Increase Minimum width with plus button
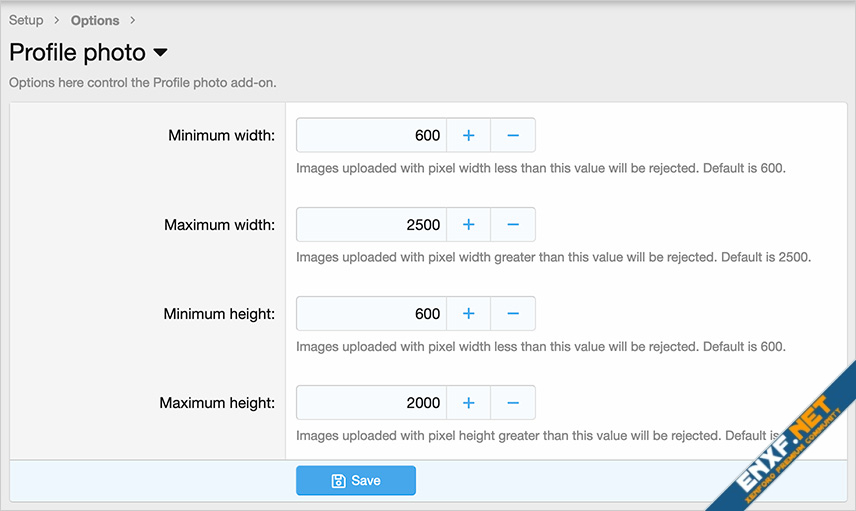 (468, 135)
